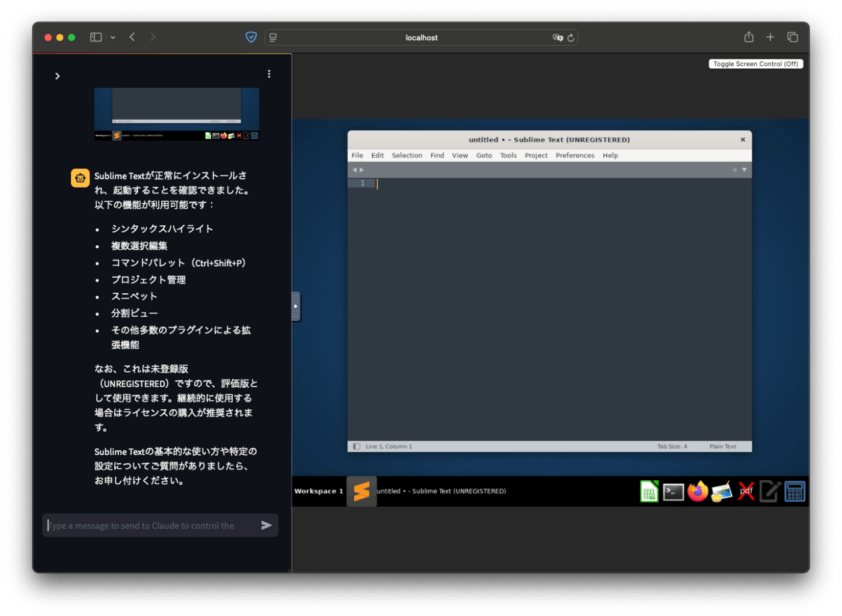Open the terminal icon in the taskbar
842x616 pixels.
[674, 492]
